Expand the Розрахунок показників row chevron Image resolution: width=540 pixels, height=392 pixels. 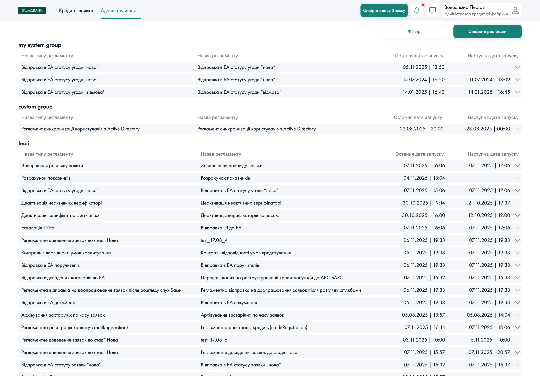click(517, 178)
